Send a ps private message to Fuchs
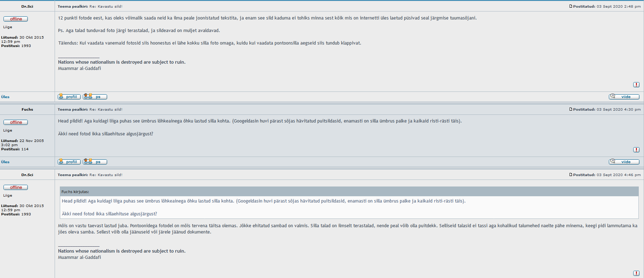Screen dimensions: 644x278 (x=95, y=162)
